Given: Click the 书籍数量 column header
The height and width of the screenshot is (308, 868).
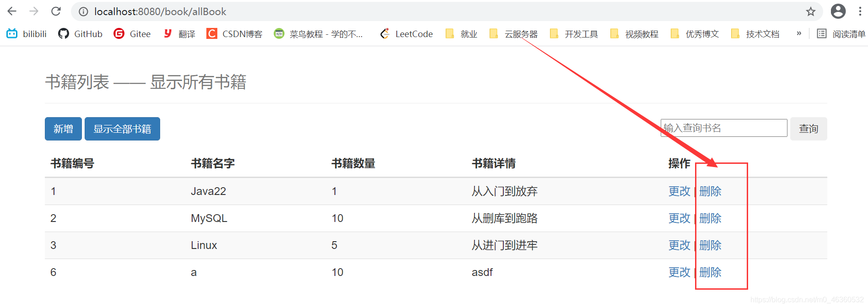Looking at the screenshot, I should (353, 163).
